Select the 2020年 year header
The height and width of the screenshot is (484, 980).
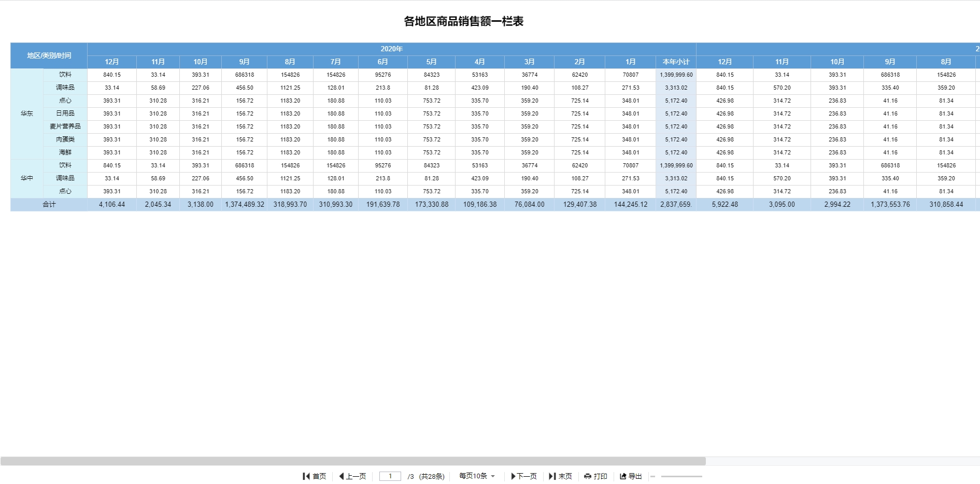point(392,49)
